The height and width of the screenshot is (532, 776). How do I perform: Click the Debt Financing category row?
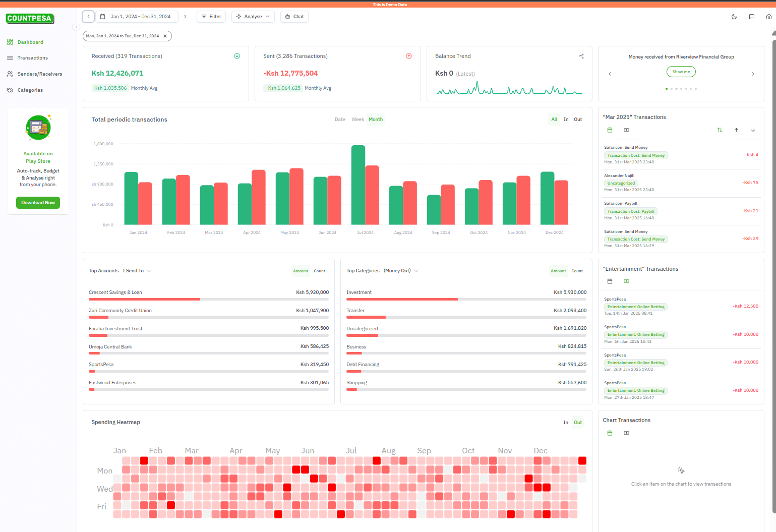click(466, 367)
